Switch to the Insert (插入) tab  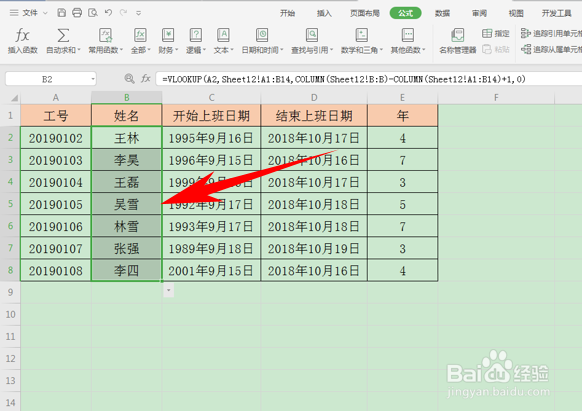click(x=324, y=13)
